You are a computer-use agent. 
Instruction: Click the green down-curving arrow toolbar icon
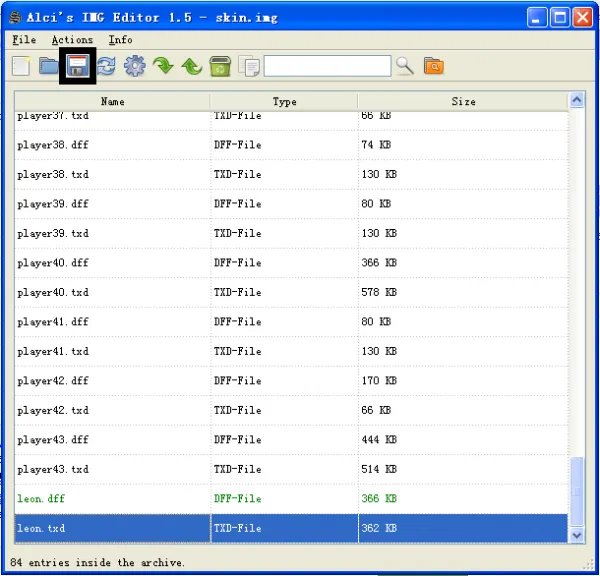coord(163,66)
